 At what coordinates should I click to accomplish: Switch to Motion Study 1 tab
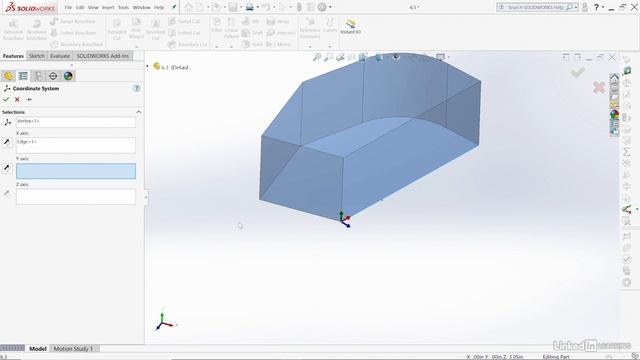point(73,349)
